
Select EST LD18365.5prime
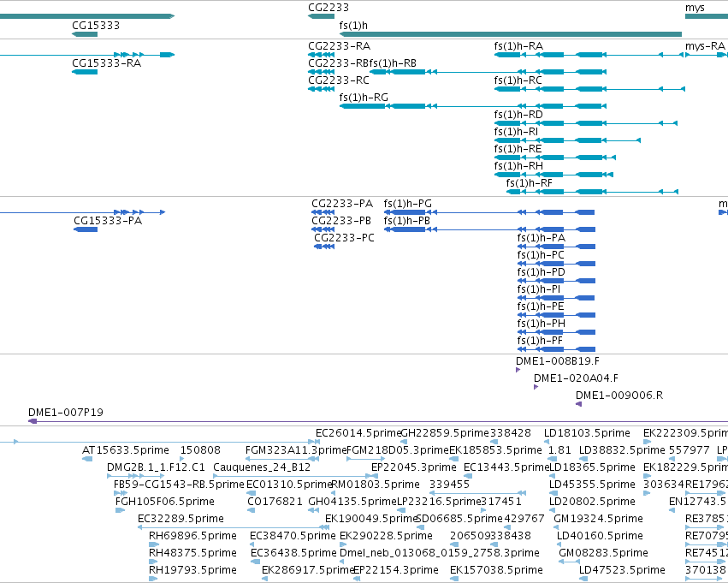point(592,467)
